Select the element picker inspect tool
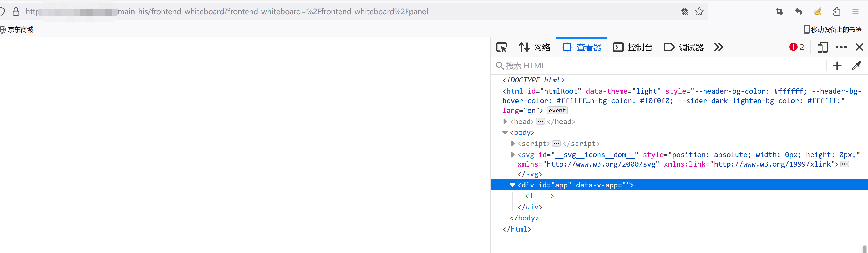This screenshot has height=253, width=868. click(x=501, y=47)
